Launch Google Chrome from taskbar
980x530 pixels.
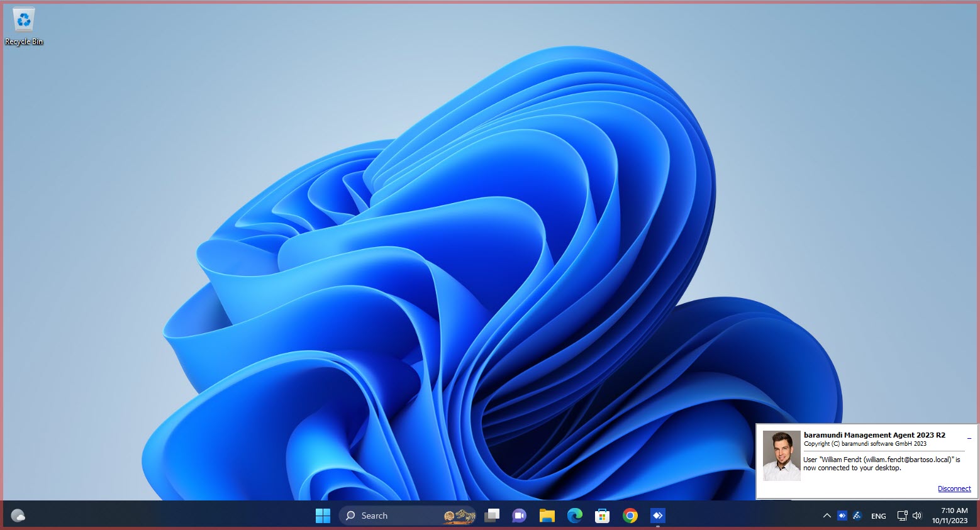tap(630, 516)
